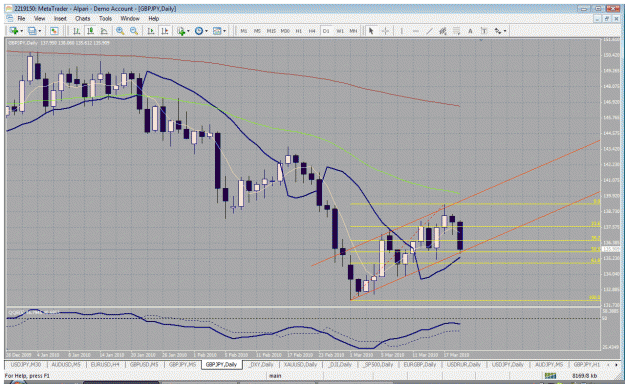
Task: Click the Templates toolbar icon
Action: pyautogui.click(x=217, y=31)
